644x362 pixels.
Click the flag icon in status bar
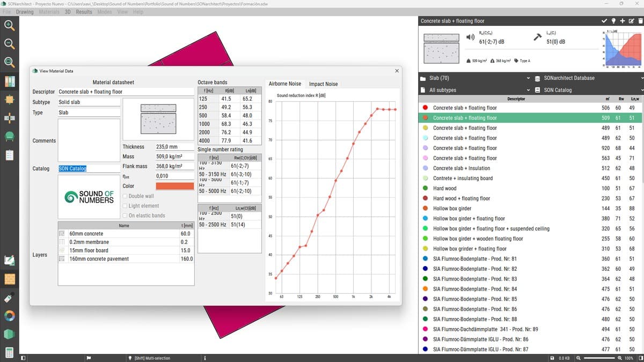[x=89, y=358]
